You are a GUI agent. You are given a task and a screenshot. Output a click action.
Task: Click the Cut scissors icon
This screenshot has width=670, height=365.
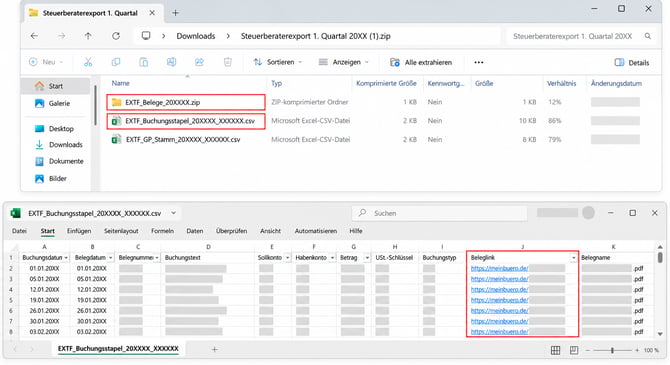click(88, 62)
